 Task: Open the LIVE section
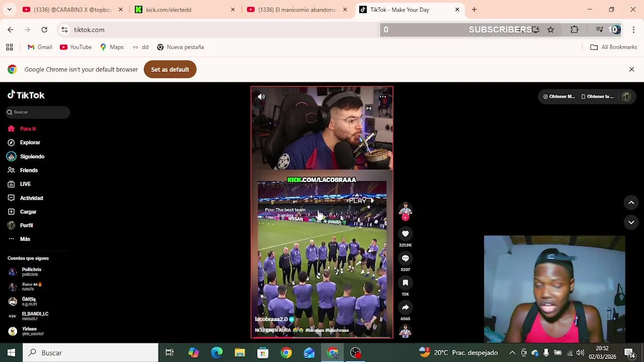20,184
